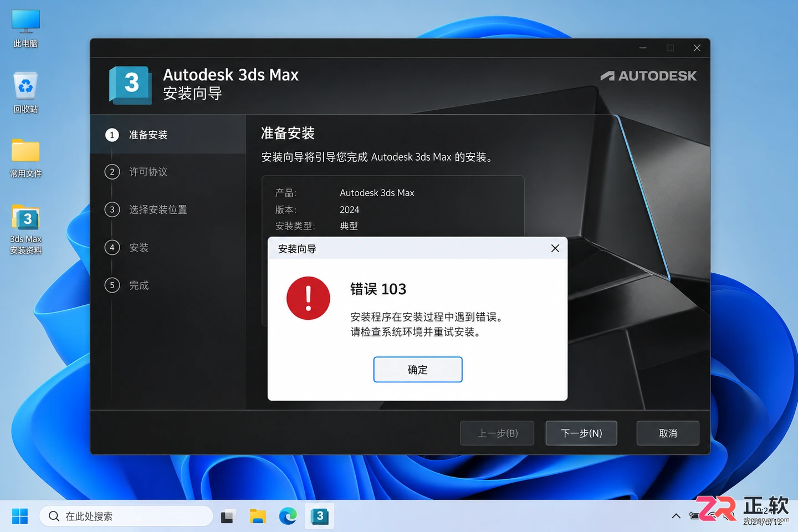
Task: Click the Autodesk logo in header
Action: click(x=648, y=76)
